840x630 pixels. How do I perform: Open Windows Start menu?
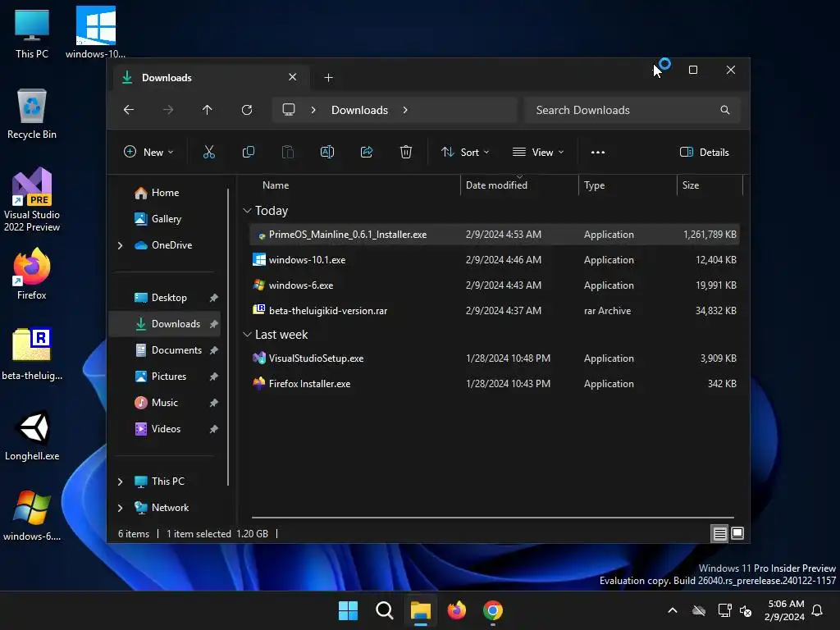pos(348,610)
